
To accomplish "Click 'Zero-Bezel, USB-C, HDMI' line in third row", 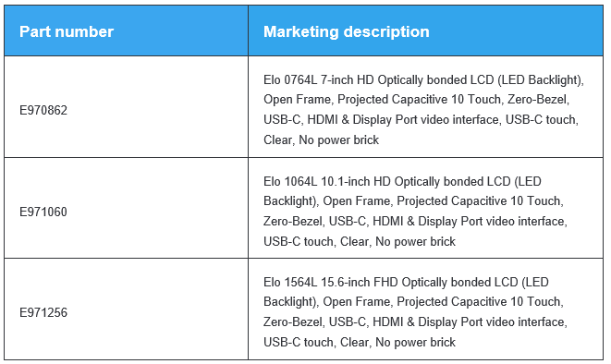I will click(415, 322).
